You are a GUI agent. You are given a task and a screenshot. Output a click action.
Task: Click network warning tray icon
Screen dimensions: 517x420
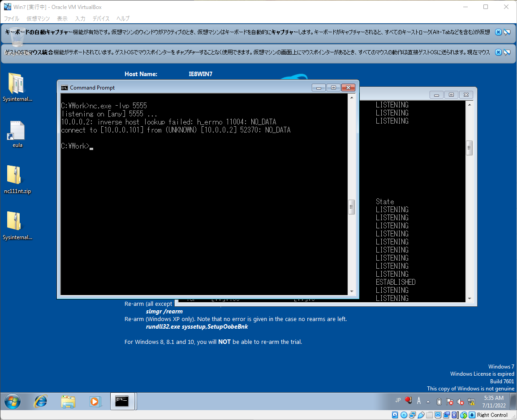tap(471, 402)
